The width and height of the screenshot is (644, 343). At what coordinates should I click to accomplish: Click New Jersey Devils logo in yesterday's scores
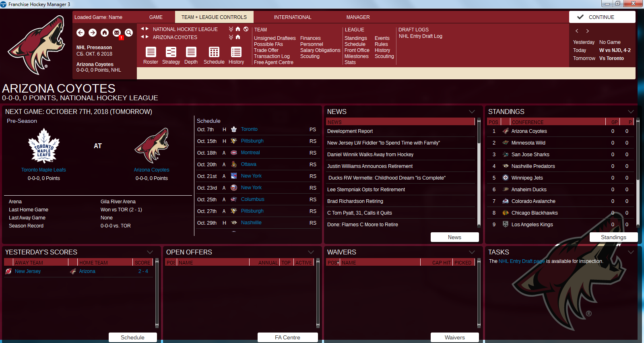pos(8,271)
